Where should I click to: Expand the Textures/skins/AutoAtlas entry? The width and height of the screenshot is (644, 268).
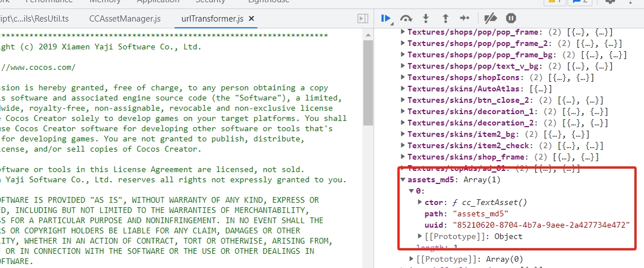403,89
